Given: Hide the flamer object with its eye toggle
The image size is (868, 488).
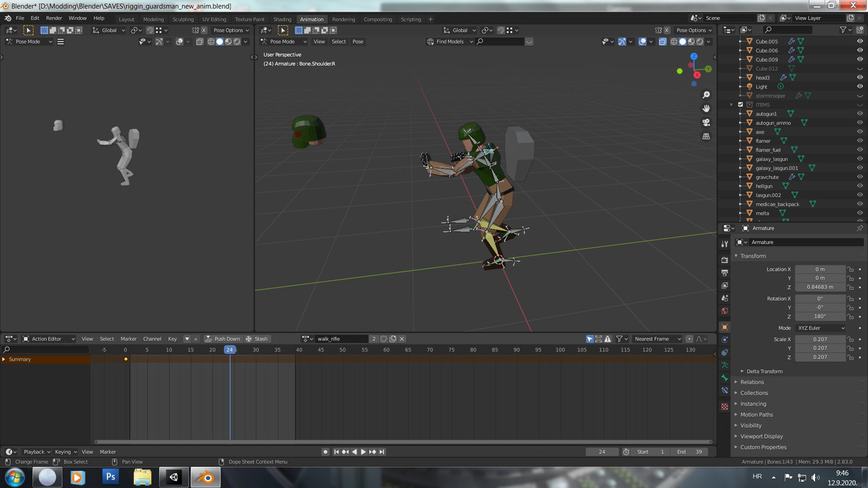Looking at the screenshot, I should click(860, 141).
